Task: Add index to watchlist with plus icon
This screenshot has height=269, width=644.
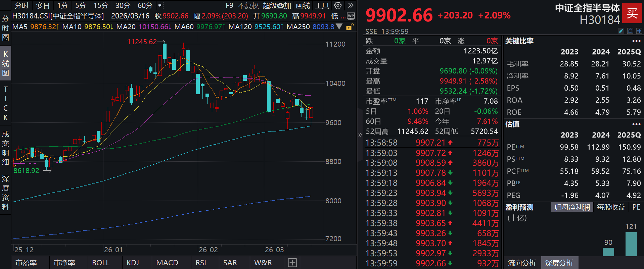Action: click(639, 31)
